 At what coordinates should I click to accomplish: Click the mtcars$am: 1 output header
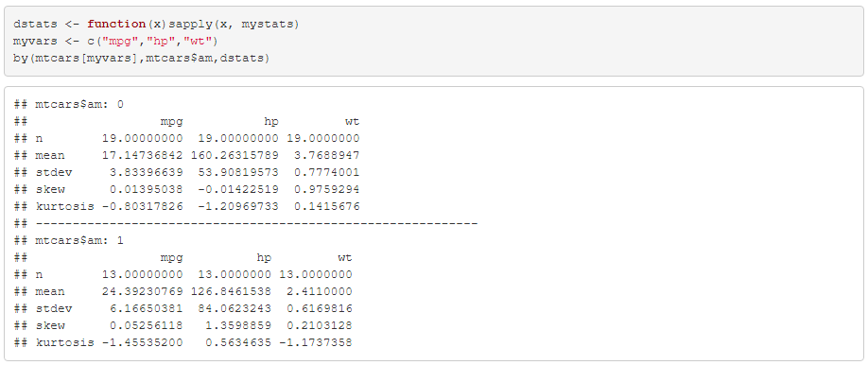pyautogui.click(x=69, y=240)
